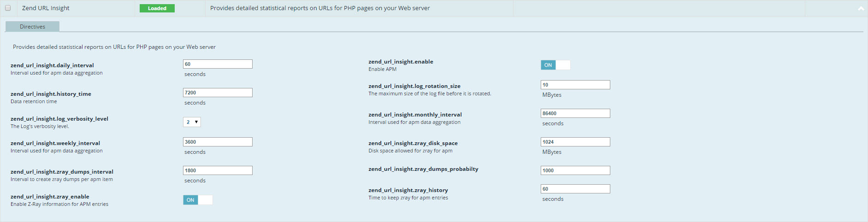868x222 pixels.
Task: Open the log_verbosity_level dropdown
Action: 192,122
